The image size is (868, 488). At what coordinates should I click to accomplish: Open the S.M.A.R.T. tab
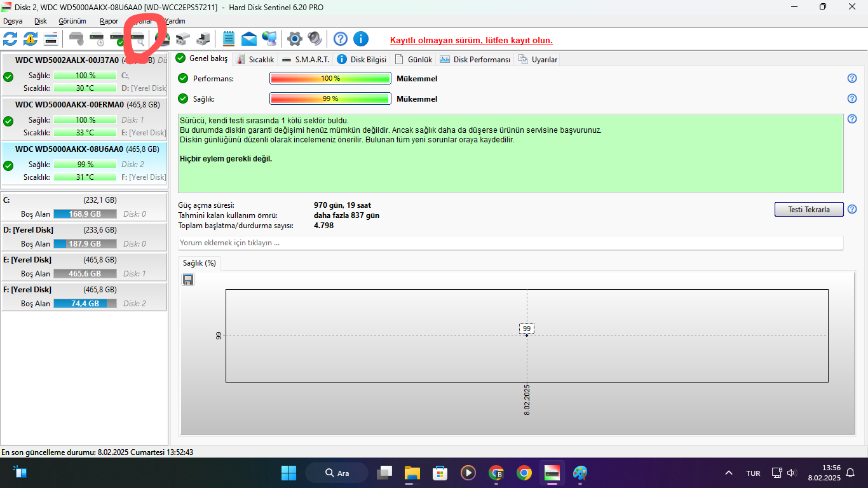click(305, 59)
